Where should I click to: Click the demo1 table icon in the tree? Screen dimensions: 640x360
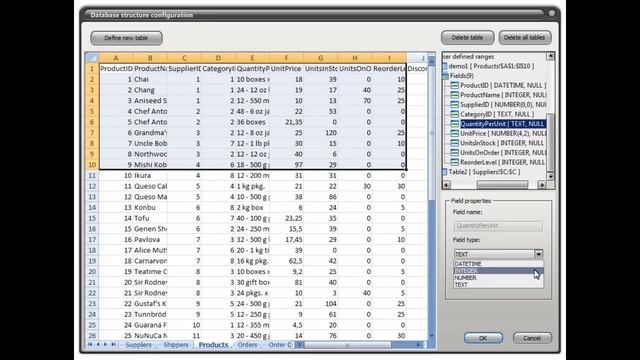445,66
